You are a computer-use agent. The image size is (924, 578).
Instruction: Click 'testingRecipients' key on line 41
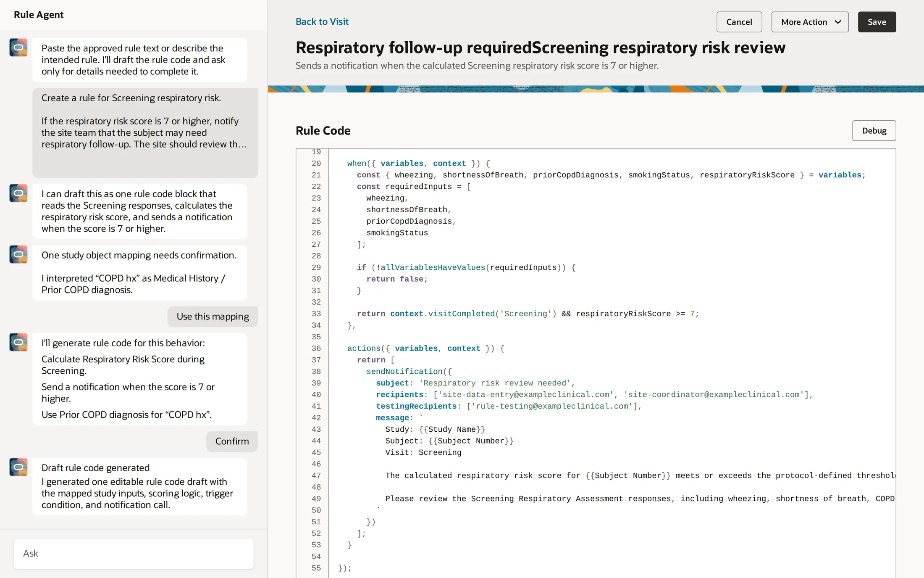pyautogui.click(x=416, y=406)
